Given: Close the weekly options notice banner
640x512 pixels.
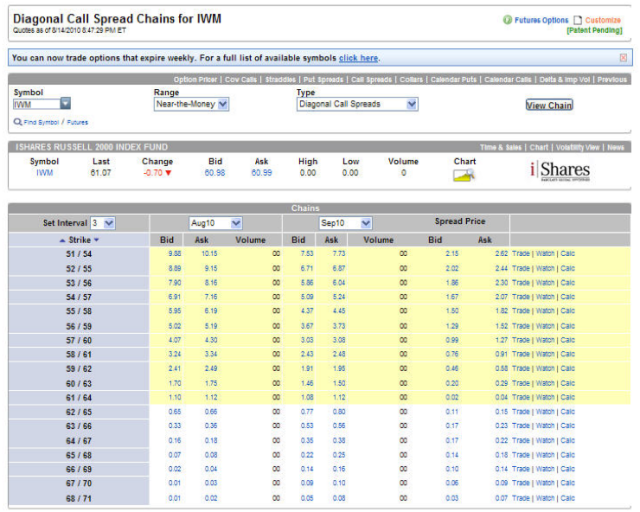Looking at the screenshot, I should tap(623, 58).
